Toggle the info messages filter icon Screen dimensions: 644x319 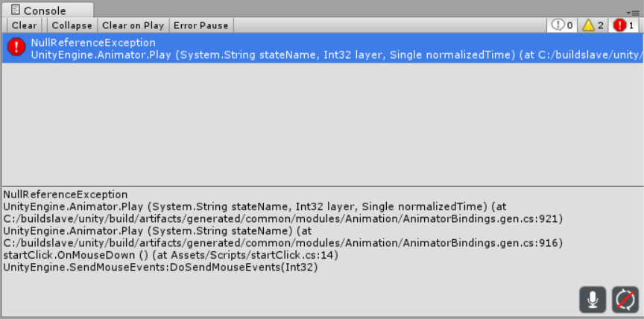[562, 25]
